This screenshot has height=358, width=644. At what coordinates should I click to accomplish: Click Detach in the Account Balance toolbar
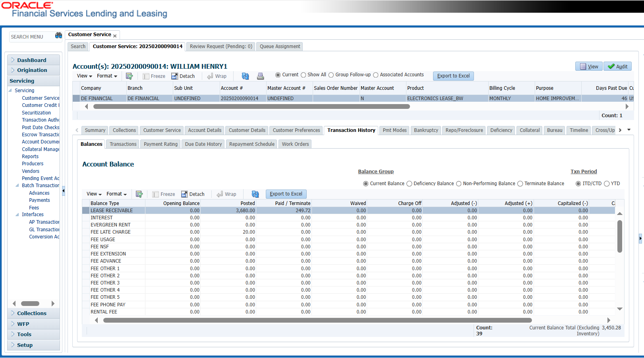click(193, 194)
